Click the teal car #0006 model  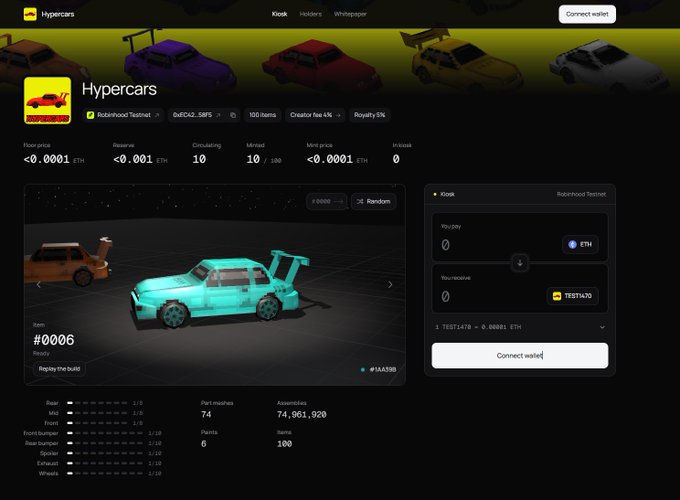[x=219, y=289]
